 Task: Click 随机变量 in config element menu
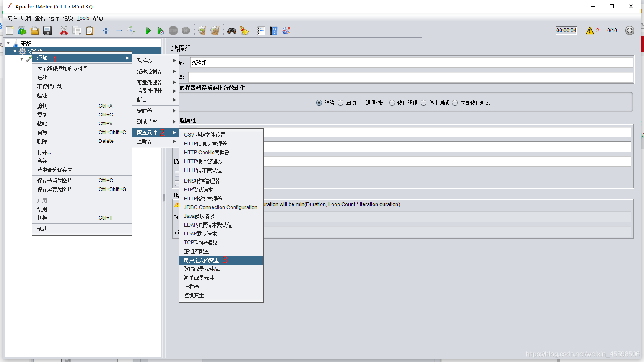[x=221, y=295]
